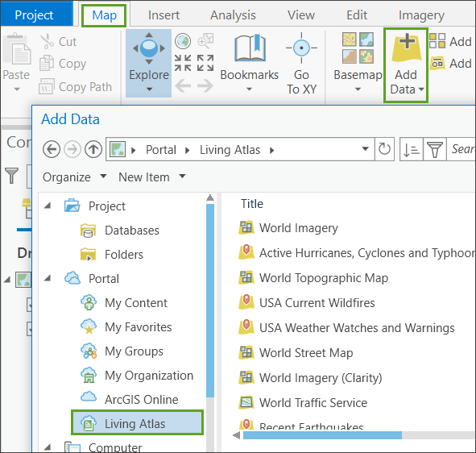The image size is (476, 453).
Task: Select World Imagery (Clarity) item
Action: [x=310, y=378]
